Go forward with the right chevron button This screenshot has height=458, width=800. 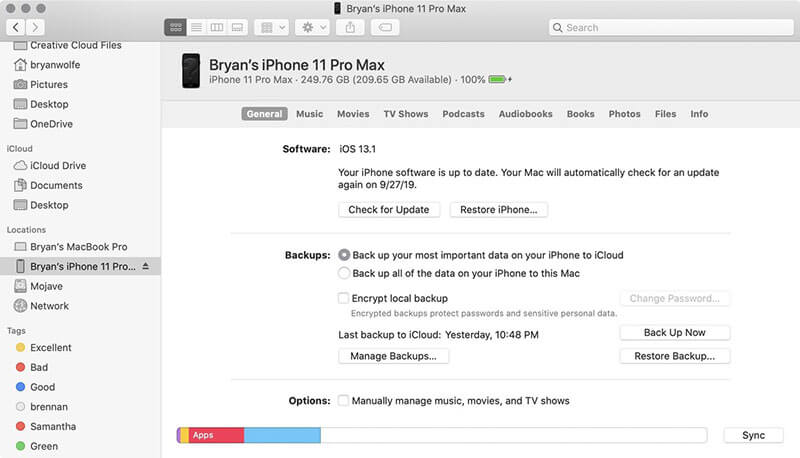coord(35,27)
